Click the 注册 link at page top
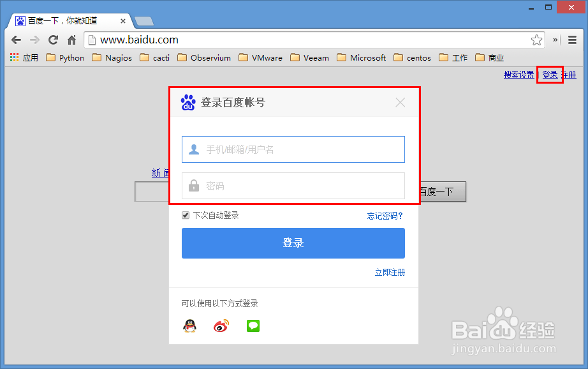The image size is (588, 369). (x=569, y=75)
